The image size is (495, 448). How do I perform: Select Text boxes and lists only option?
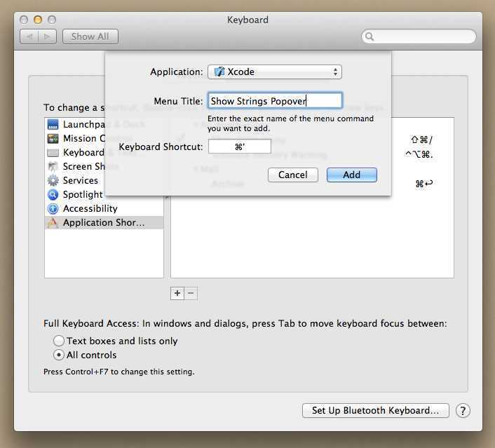59,341
